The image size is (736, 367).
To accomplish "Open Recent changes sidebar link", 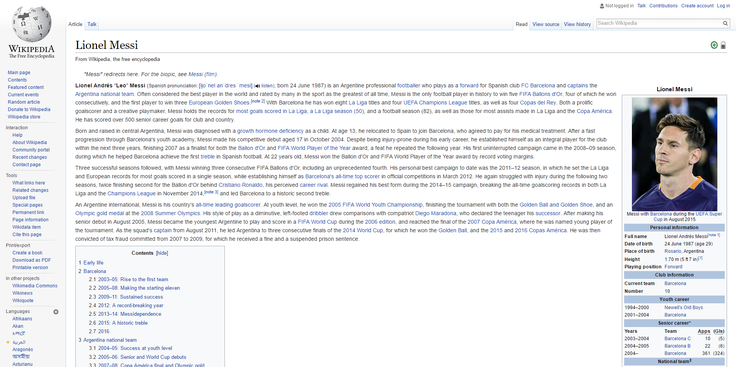I will (30, 157).
